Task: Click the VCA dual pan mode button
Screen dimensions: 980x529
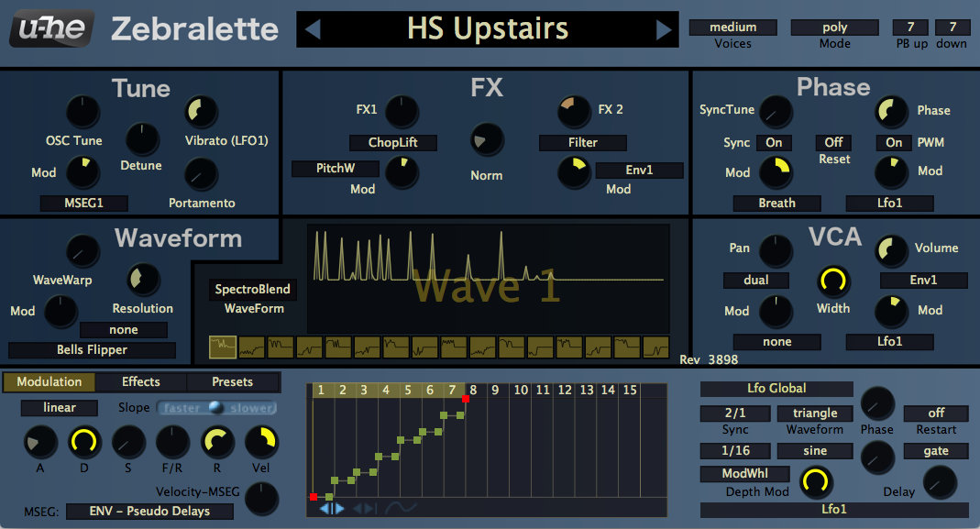Action: (x=756, y=281)
